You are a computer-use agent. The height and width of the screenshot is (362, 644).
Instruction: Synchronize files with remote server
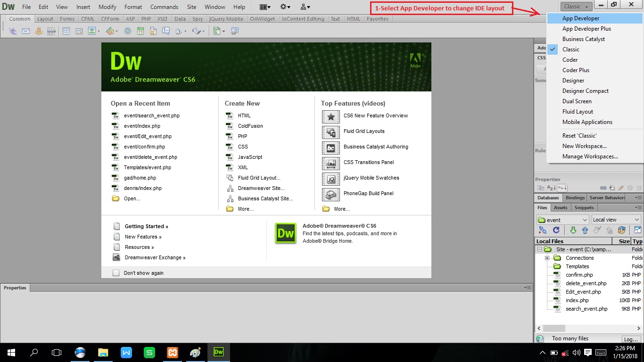pos(622,230)
